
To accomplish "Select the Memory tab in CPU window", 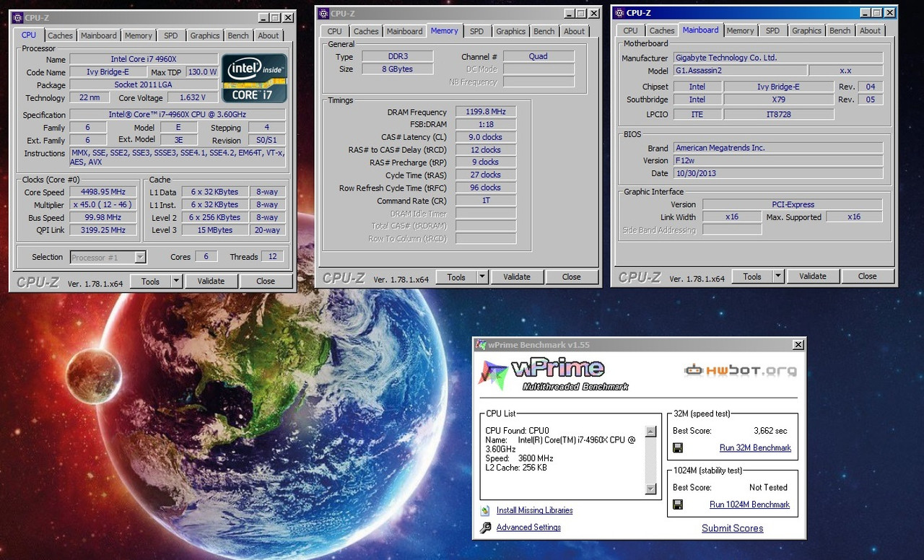I will [139, 35].
